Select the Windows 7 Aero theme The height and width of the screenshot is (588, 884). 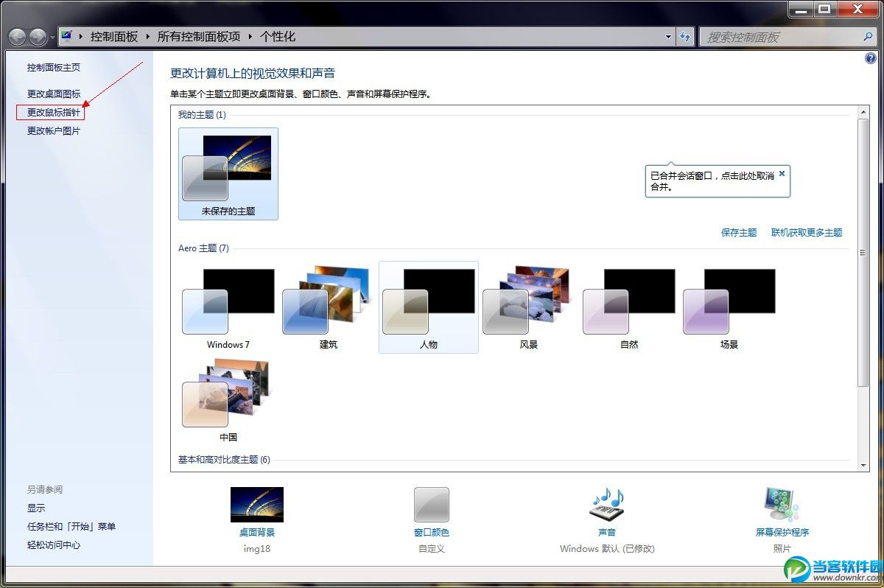[x=228, y=307]
